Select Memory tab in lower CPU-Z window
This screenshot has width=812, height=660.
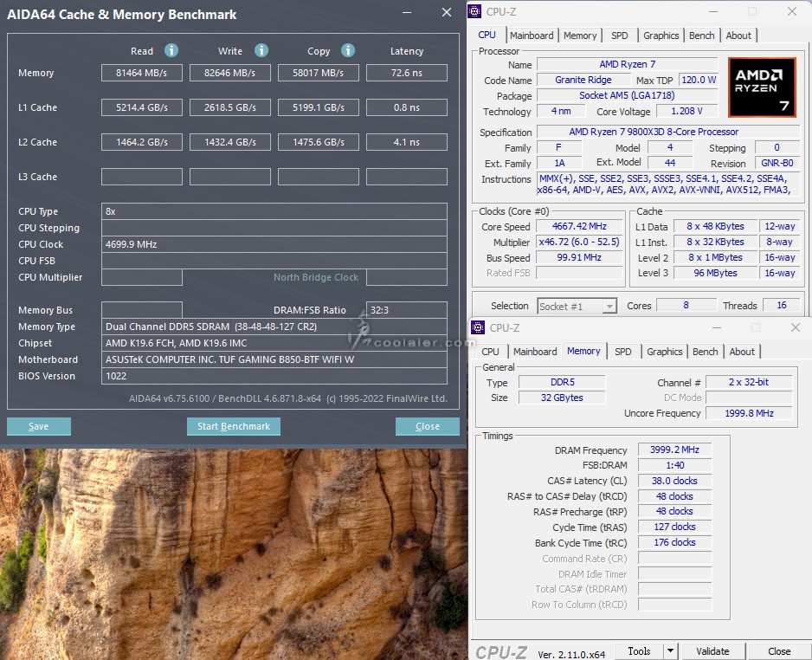click(x=583, y=351)
